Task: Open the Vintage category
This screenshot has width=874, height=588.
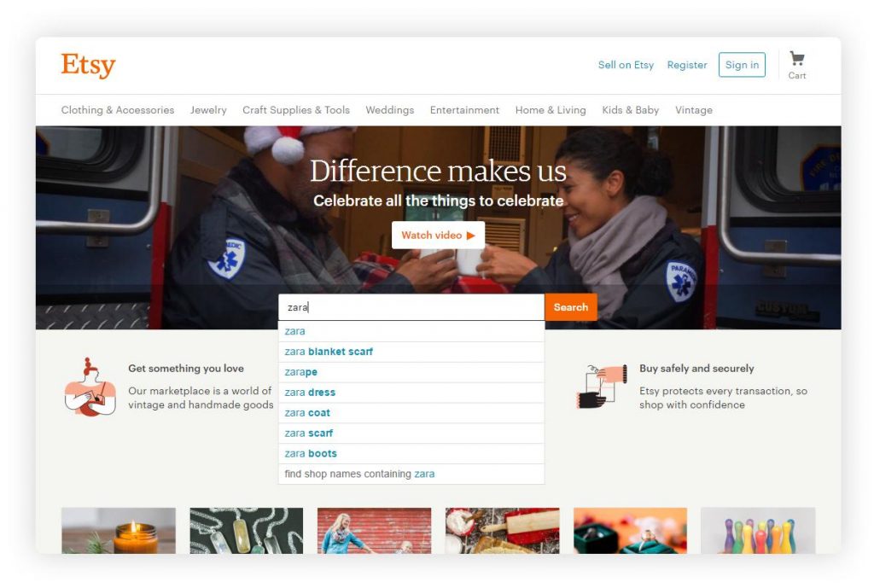Action: click(693, 110)
